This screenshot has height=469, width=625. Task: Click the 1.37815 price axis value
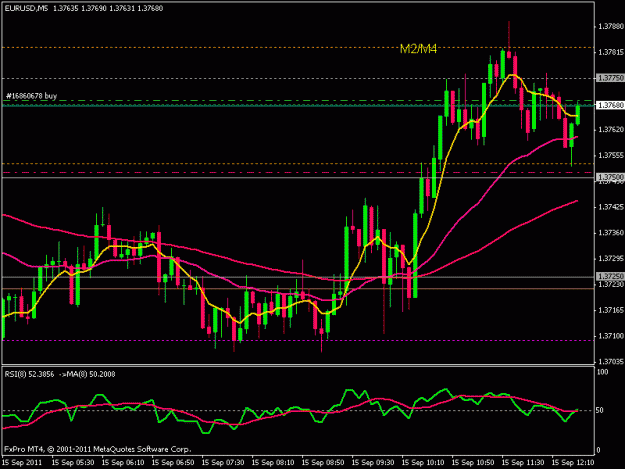pyautogui.click(x=611, y=52)
